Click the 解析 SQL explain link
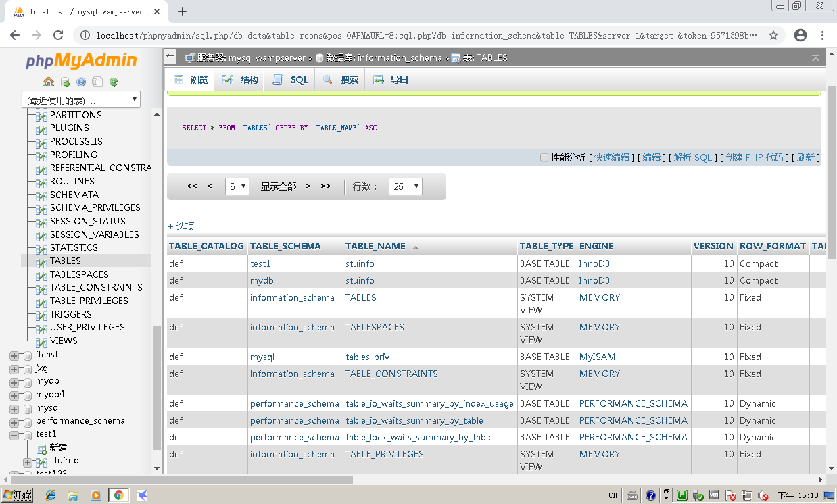 pyautogui.click(x=693, y=157)
